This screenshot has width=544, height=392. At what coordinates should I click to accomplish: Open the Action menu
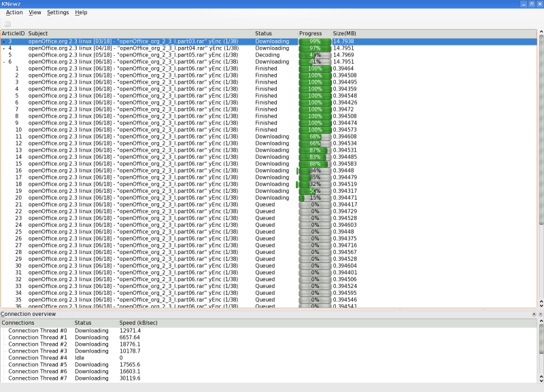click(x=14, y=12)
